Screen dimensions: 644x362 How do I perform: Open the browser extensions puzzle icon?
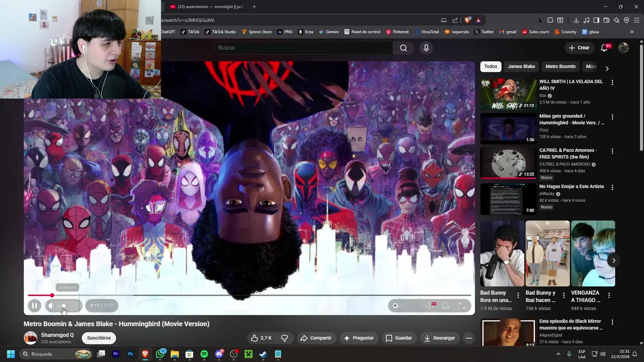tap(550, 20)
